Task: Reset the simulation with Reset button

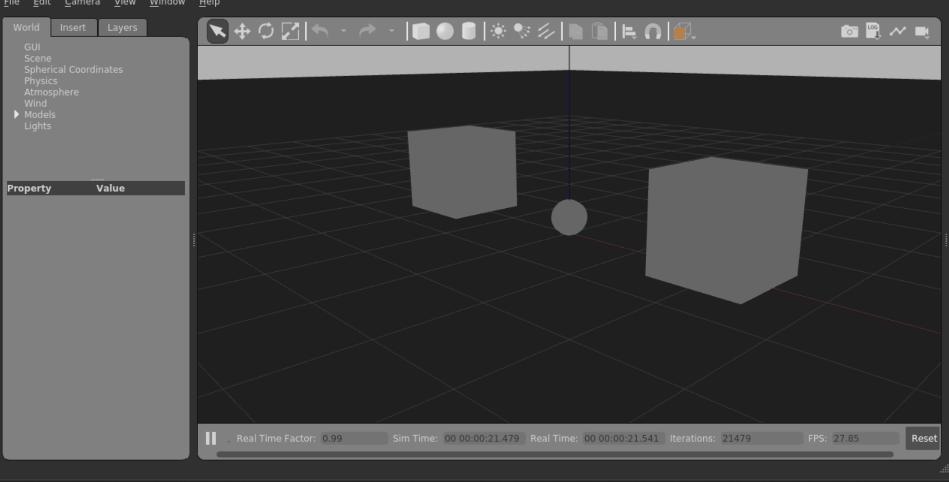Action: pos(924,438)
